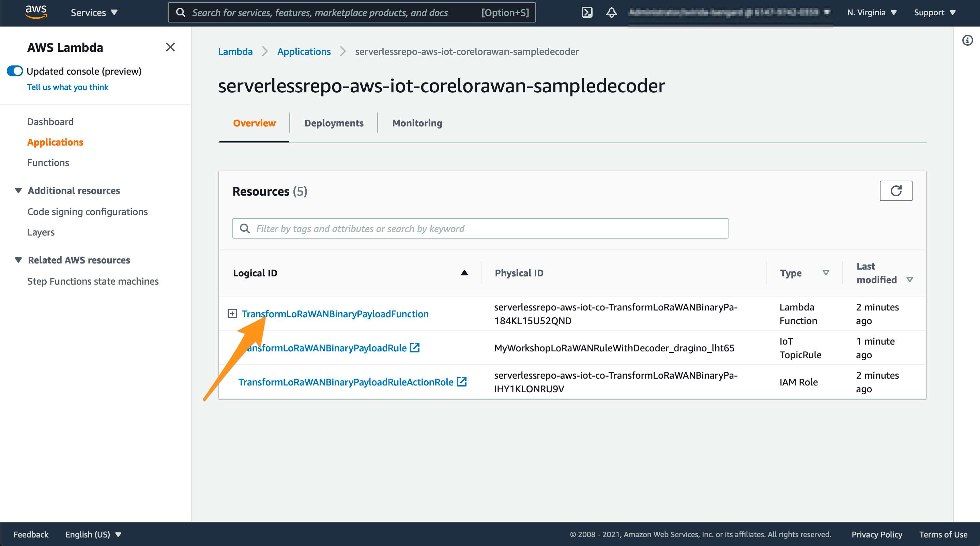Collapse the Additional resources section
The width and height of the screenshot is (980, 546).
[18, 190]
